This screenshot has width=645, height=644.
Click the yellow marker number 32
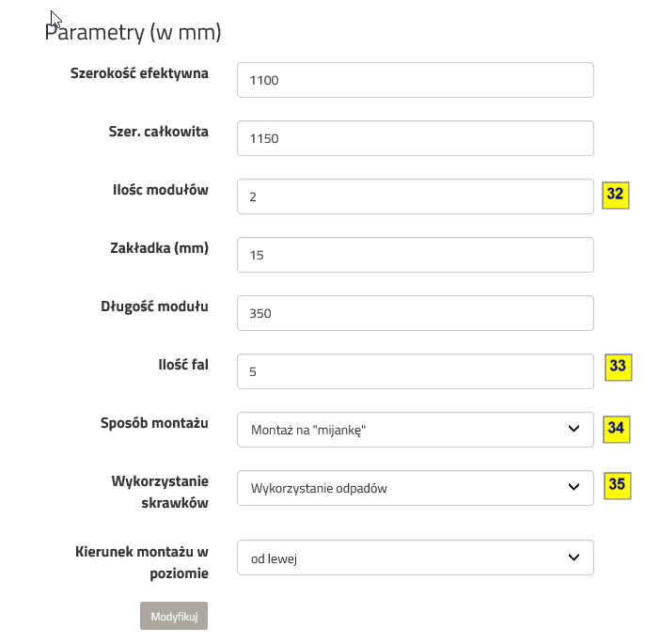coord(615,195)
